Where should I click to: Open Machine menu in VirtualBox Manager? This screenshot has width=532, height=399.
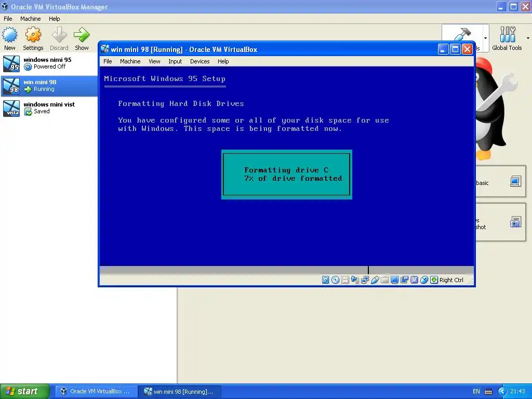pos(31,19)
